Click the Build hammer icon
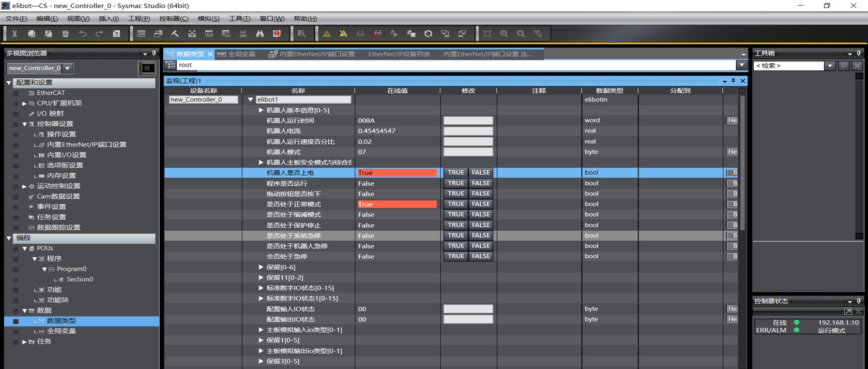The height and width of the screenshot is (369, 868). [x=175, y=34]
